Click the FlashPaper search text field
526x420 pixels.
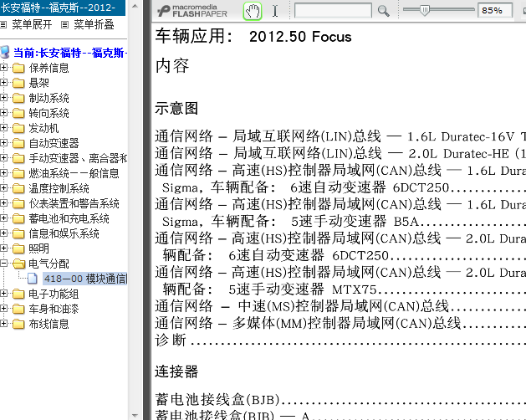coord(333,10)
